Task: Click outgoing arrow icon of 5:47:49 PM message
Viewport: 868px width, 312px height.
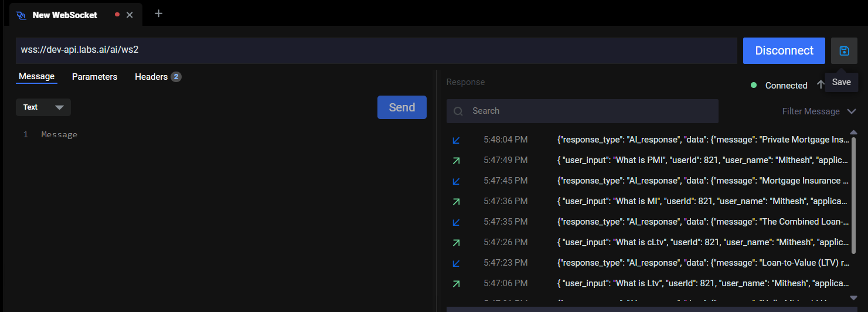Action: point(456,160)
